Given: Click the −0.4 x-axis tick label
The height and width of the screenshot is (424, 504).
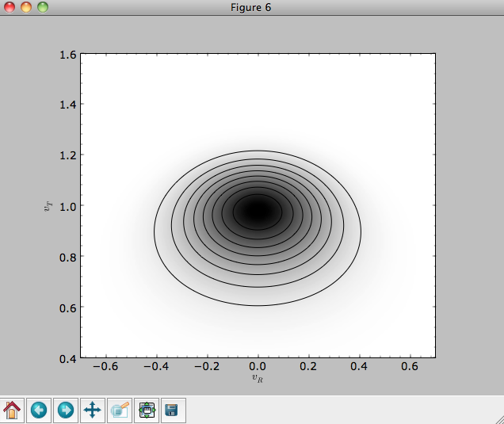Looking at the screenshot, I should pos(156,366).
